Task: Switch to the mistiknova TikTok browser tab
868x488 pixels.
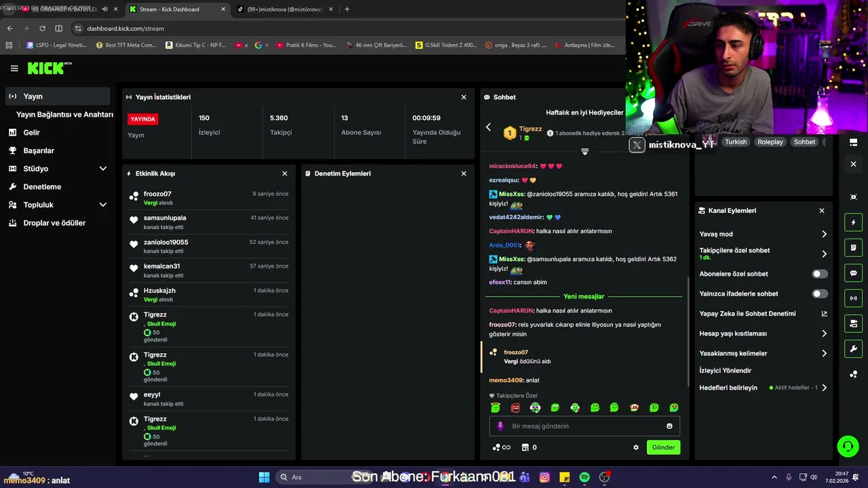Action: [285, 9]
